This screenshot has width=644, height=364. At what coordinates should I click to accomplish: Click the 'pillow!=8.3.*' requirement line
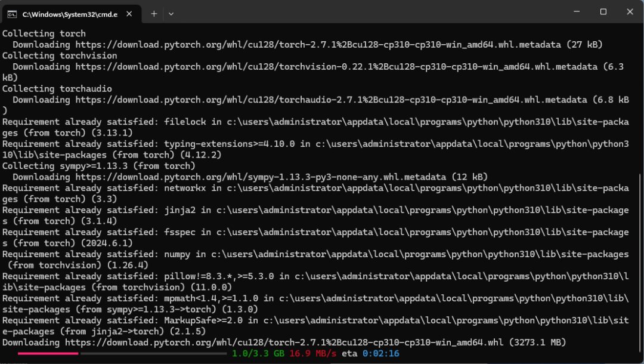(315, 282)
